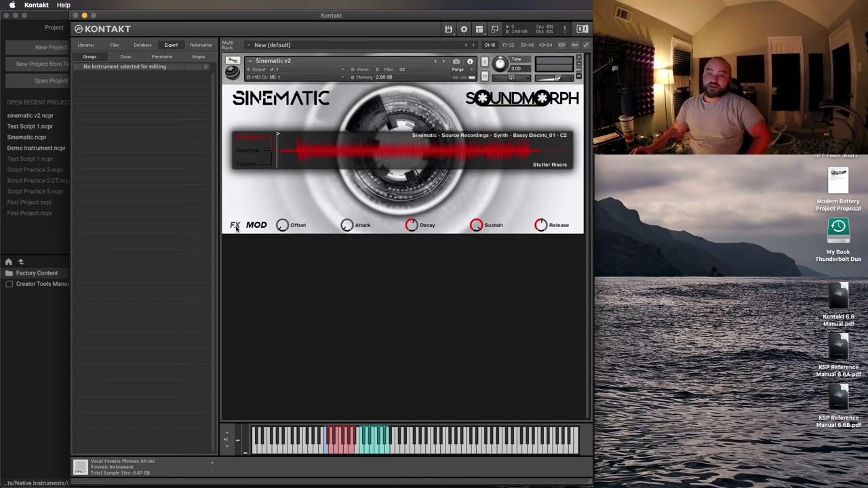Click the Release knob
The height and width of the screenshot is (488, 868).
(540, 225)
